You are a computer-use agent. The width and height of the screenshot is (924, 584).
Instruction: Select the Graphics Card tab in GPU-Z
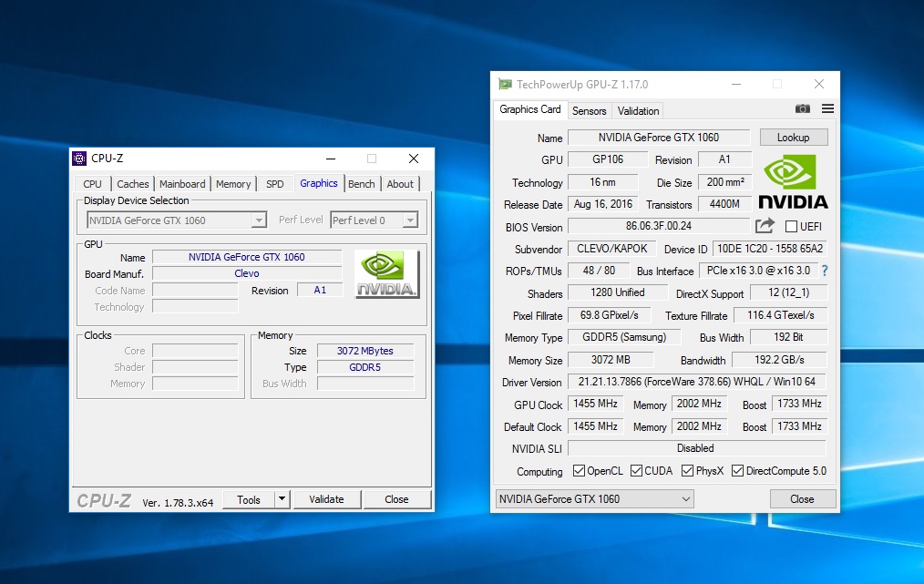(x=530, y=109)
